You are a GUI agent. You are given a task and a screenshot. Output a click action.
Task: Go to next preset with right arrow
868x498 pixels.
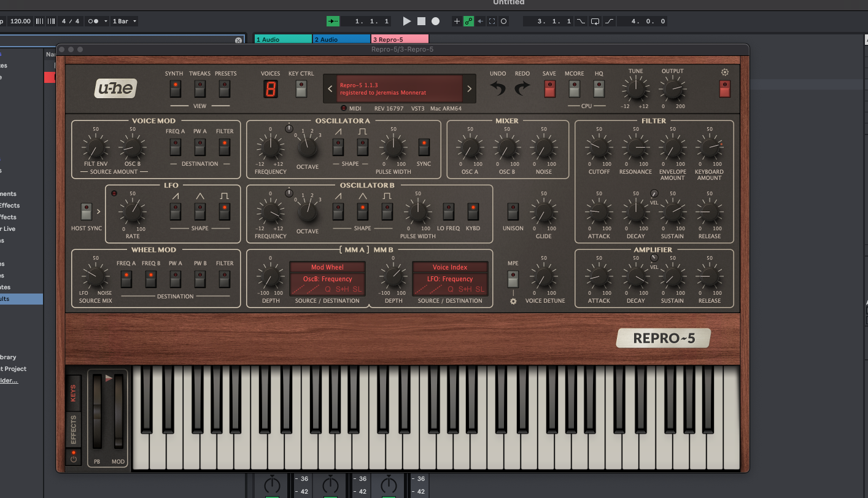[470, 89]
